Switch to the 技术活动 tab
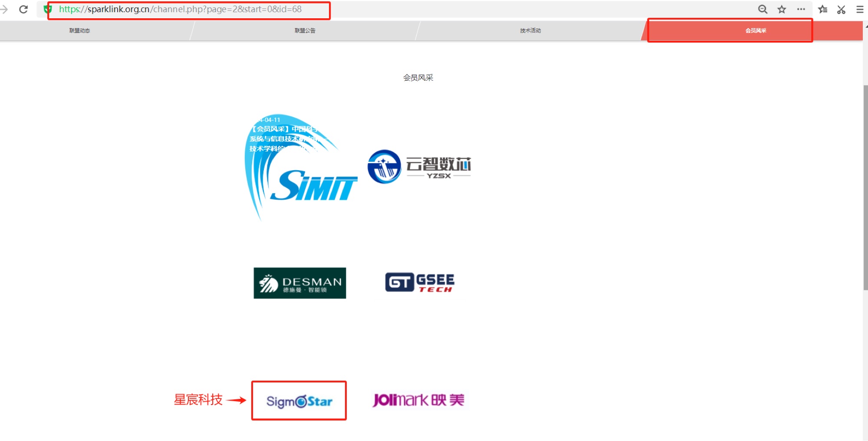Image resolution: width=868 pixels, height=441 pixels. pos(530,30)
